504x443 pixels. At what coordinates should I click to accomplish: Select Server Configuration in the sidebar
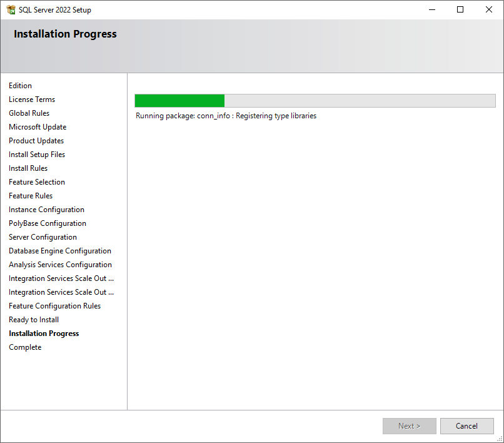(x=43, y=237)
